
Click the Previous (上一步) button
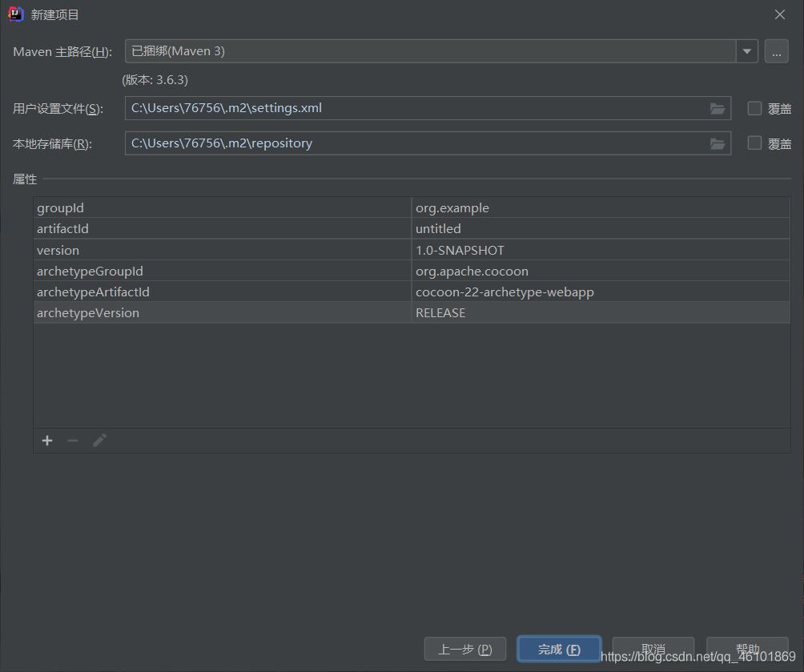465,650
